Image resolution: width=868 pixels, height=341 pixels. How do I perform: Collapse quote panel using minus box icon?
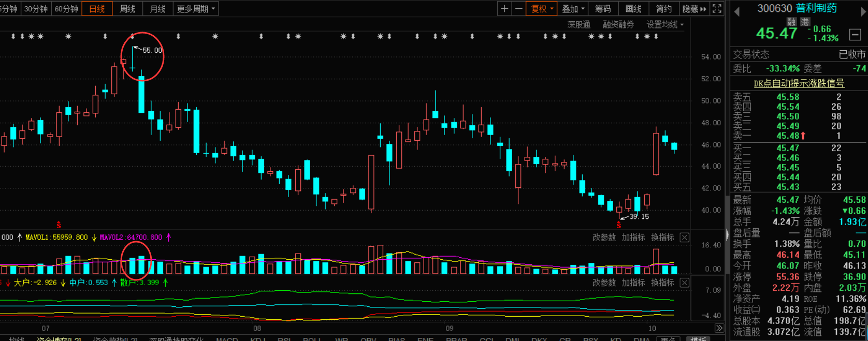click(855, 35)
